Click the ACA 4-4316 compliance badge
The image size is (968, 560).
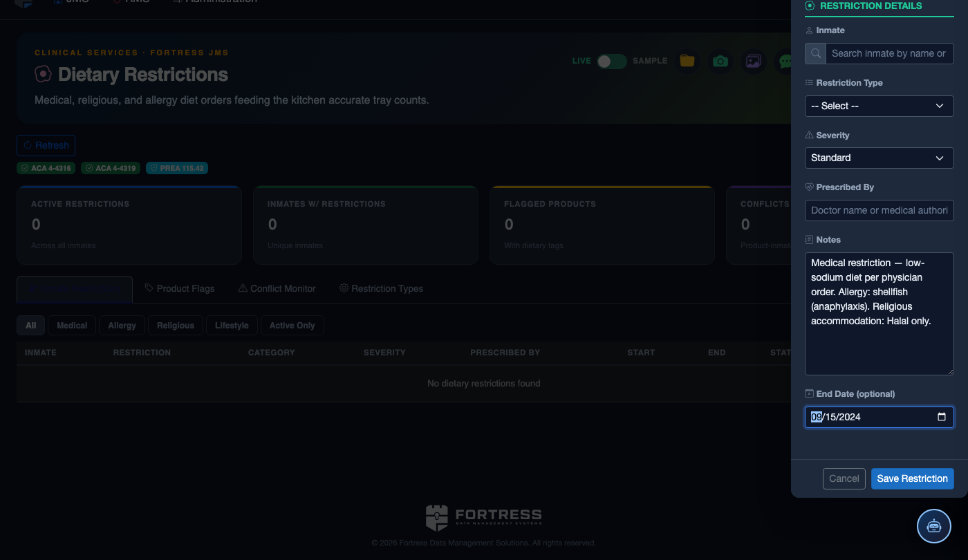(x=46, y=168)
